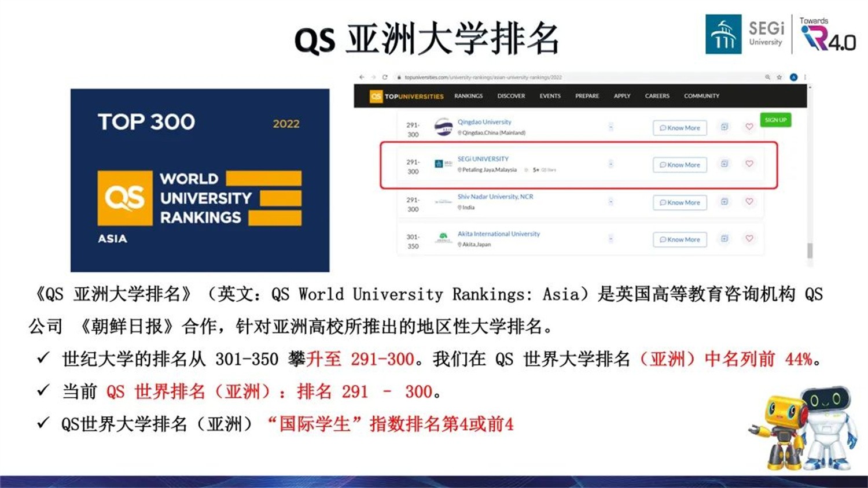
Task: Click Know More for Shiv Nadar University
Action: 680,202
